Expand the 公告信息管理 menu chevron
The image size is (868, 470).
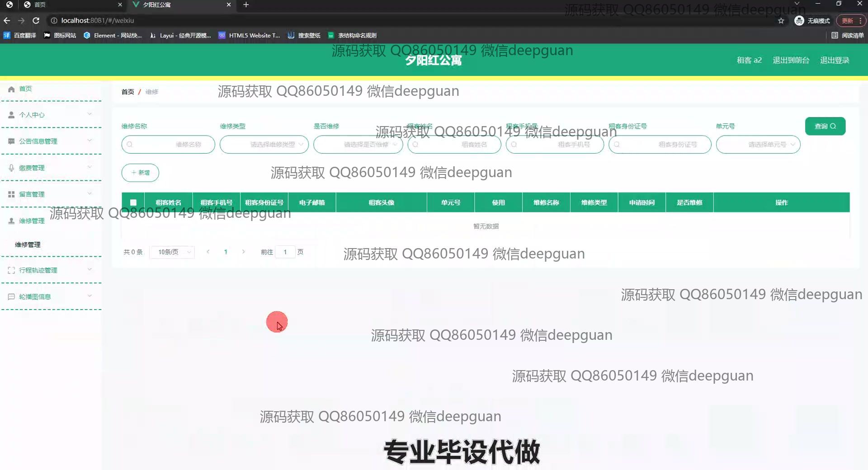coord(90,141)
